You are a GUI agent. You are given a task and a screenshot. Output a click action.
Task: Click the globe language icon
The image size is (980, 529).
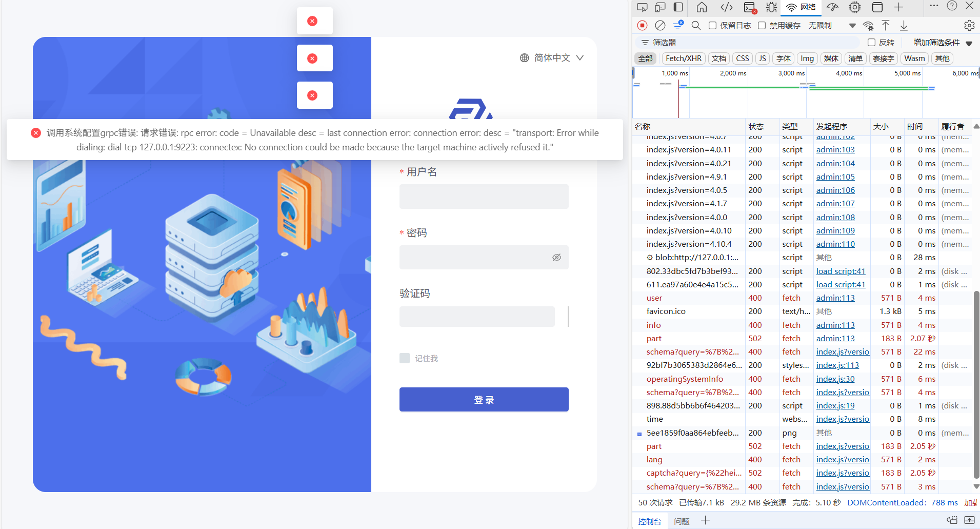click(524, 58)
